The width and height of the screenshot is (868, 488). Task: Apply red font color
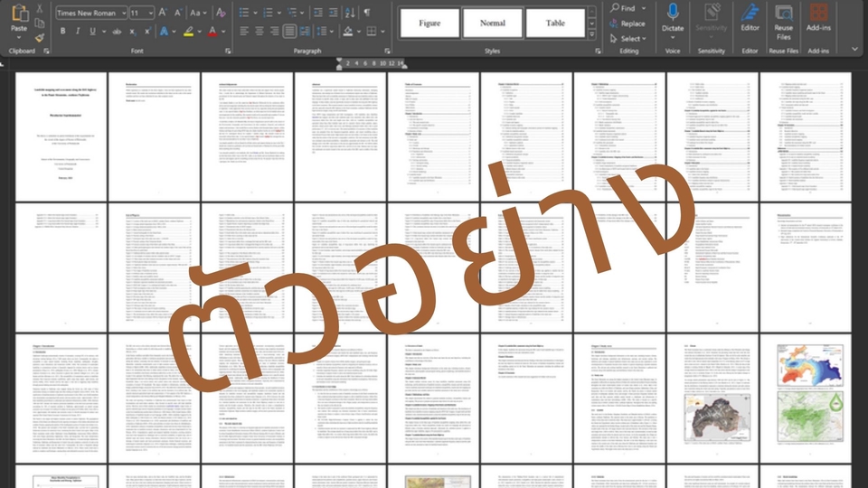tap(212, 32)
